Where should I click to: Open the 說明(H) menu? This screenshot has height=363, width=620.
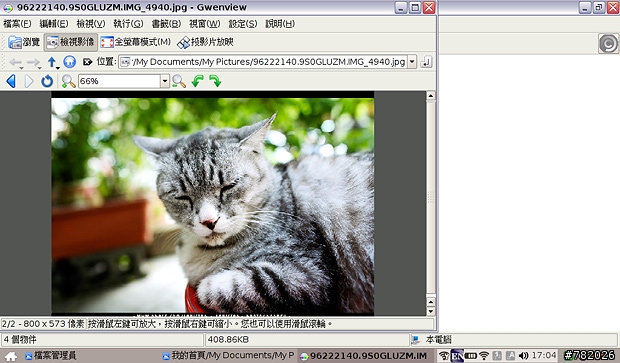(x=280, y=24)
